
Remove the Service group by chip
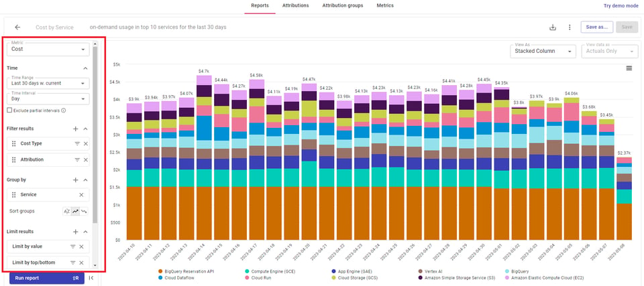pos(81,195)
